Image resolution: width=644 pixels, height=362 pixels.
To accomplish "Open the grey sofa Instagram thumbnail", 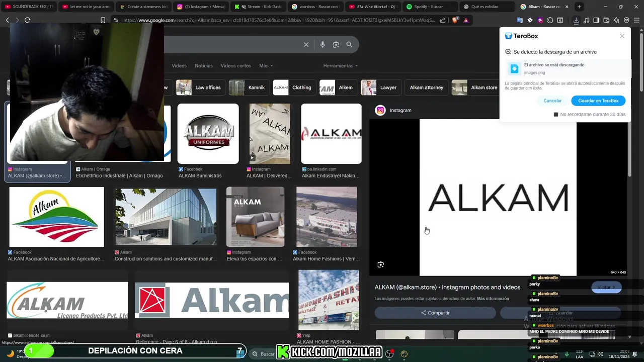I will [255, 217].
